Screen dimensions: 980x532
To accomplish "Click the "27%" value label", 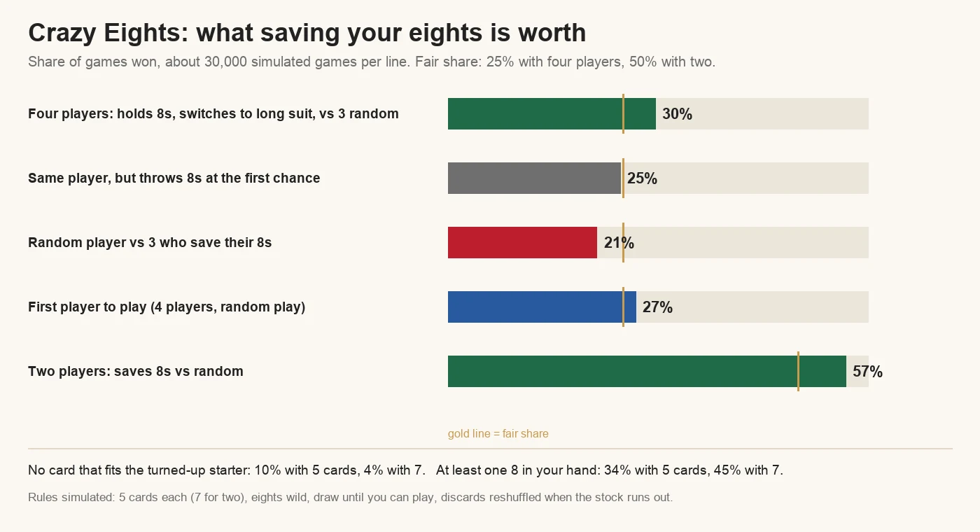I will pyautogui.click(x=657, y=307).
